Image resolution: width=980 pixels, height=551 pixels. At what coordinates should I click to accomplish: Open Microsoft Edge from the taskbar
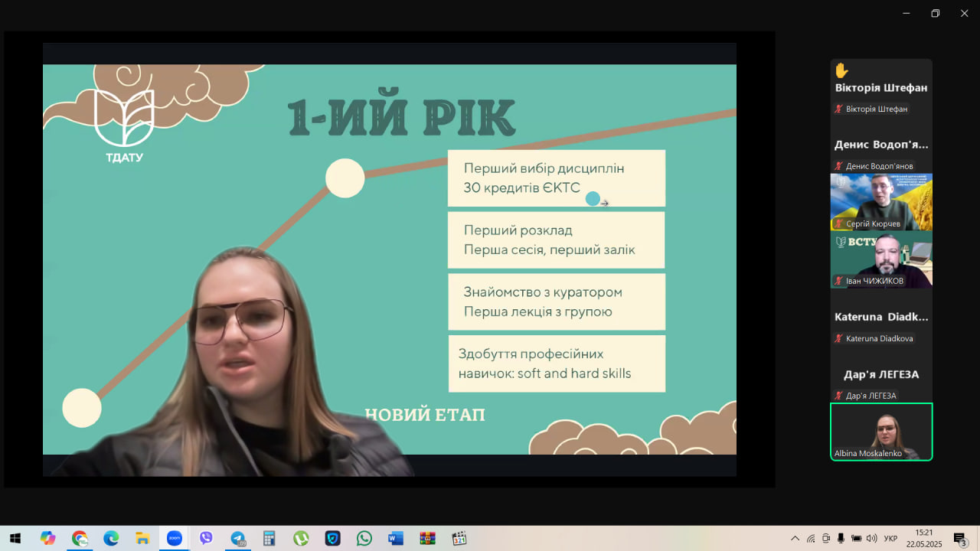(111, 539)
